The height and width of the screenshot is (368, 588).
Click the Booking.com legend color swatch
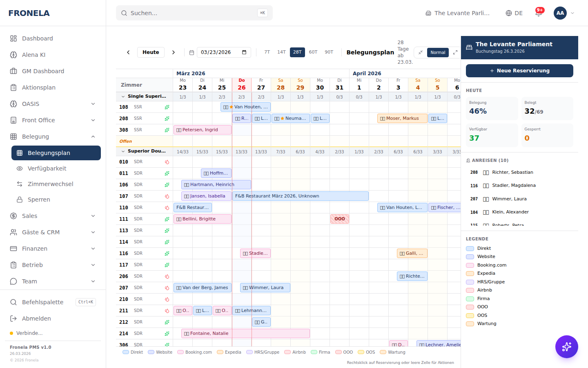point(470,265)
